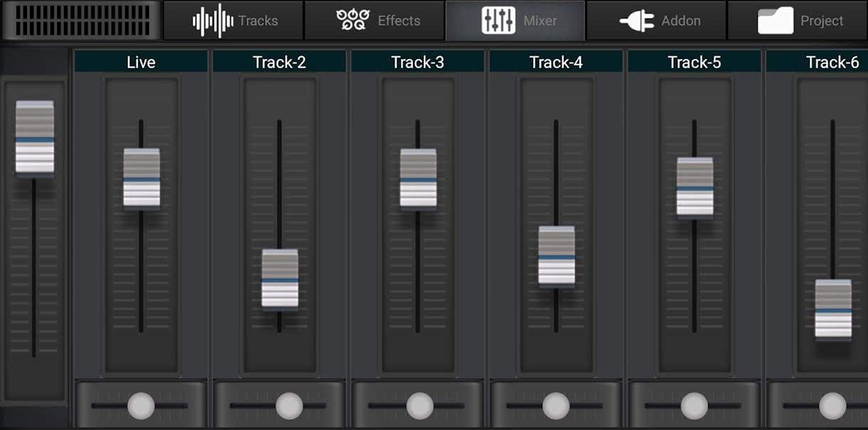Image resolution: width=868 pixels, height=430 pixels.
Task: Click the waveform icon on Tracks tab
Action: click(x=213, y=21)
